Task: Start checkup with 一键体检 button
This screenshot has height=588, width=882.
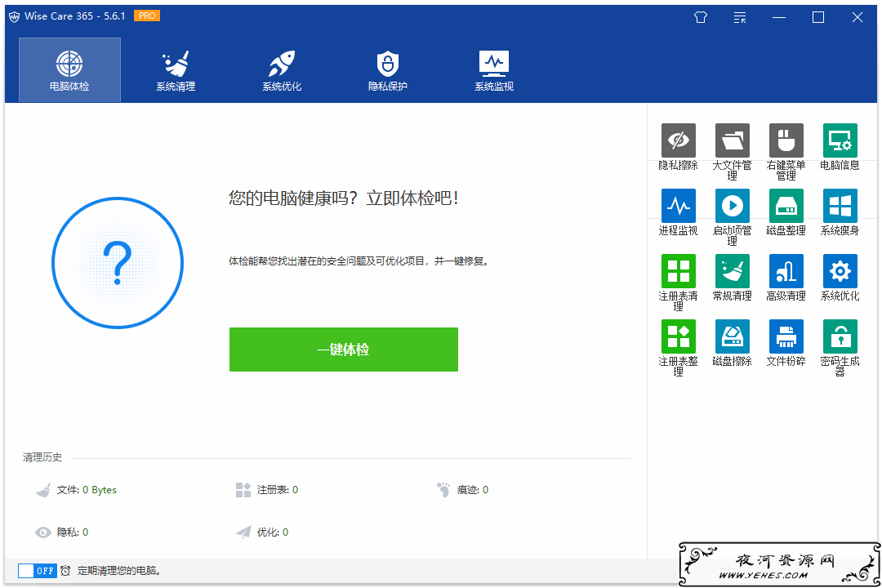Action: (344, 350)
